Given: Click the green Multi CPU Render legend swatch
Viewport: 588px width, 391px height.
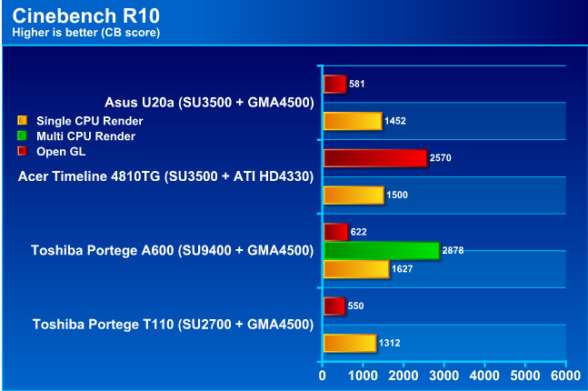Looking at the screenshot, I should pos(22,135).
